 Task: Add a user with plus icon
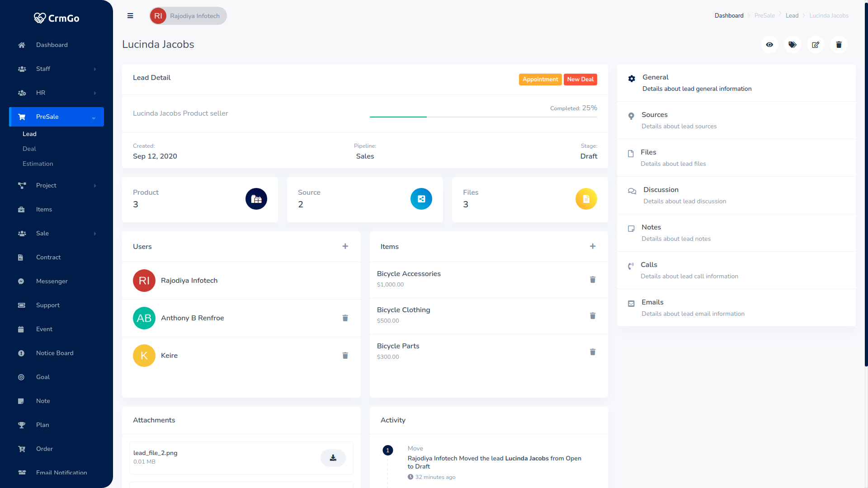(x=345, y=246)
